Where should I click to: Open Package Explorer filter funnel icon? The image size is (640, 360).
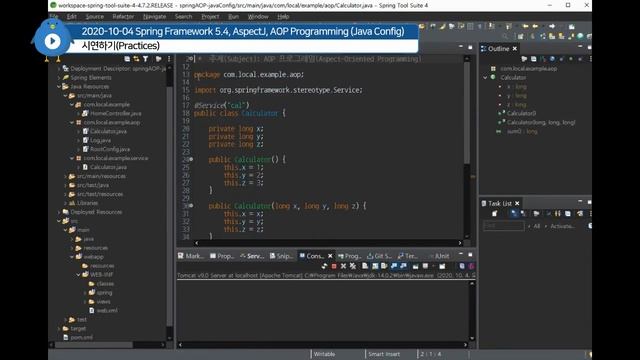[x=145, y=59]
